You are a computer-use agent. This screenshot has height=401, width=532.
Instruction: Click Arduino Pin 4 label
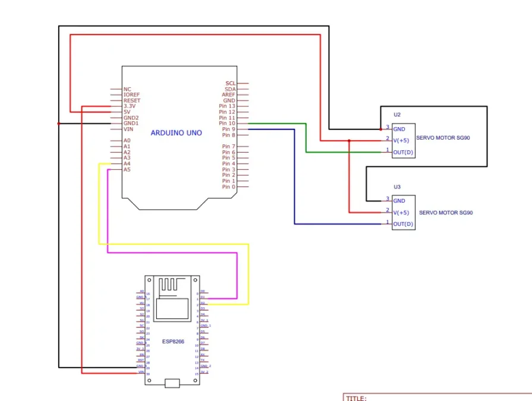pos(229,164)
